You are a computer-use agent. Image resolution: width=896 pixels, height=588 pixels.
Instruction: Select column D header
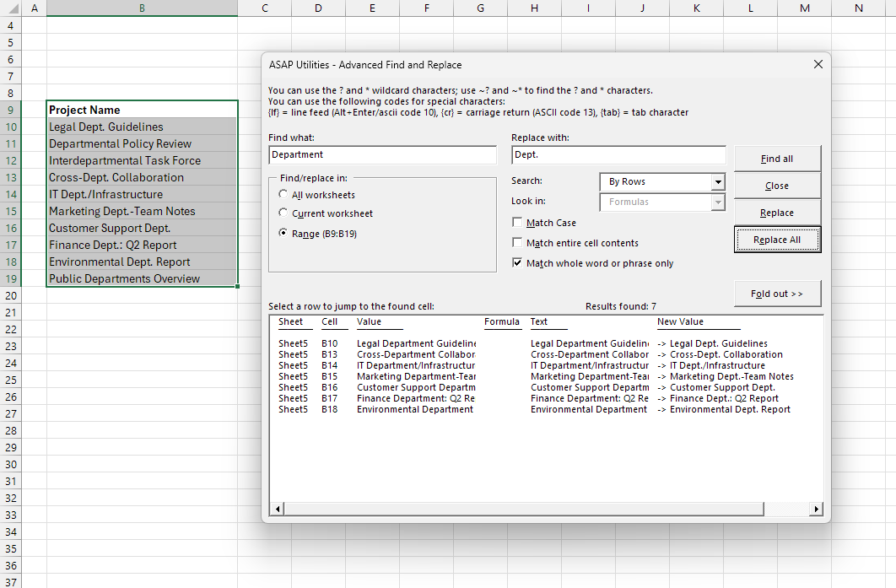[318, 8]
